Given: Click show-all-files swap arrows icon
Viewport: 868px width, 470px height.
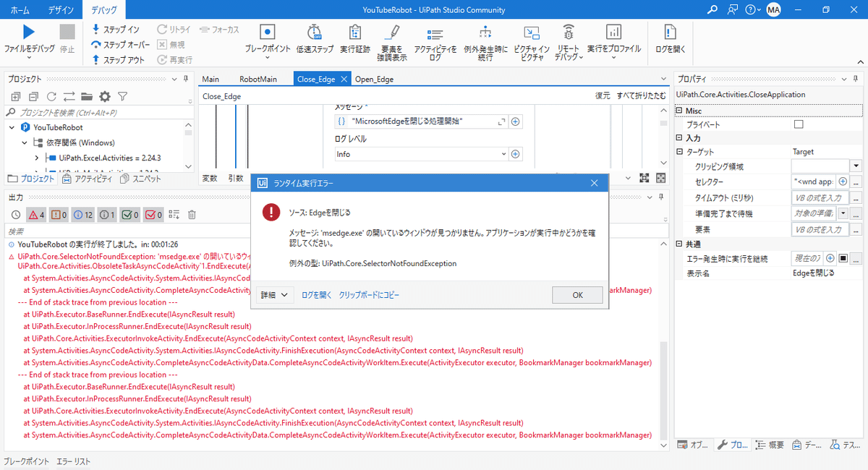Looking at the screenshot, I should [69, 96].
